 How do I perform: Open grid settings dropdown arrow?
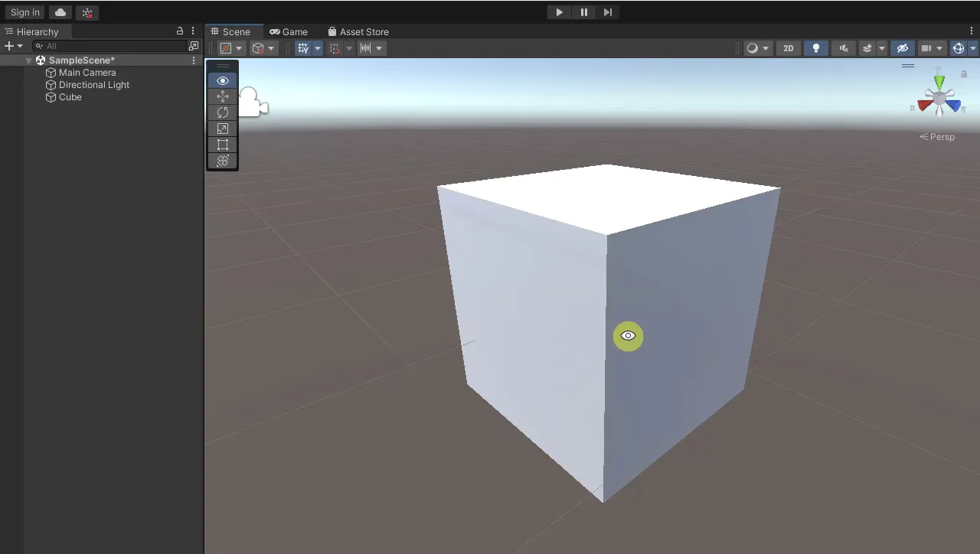click(318, 48)
